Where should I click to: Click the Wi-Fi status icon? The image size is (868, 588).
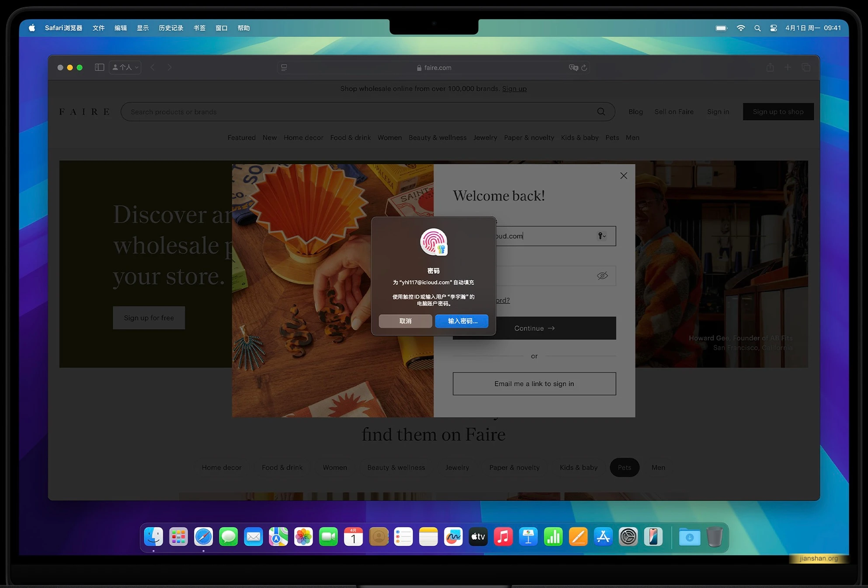(741, 28)
